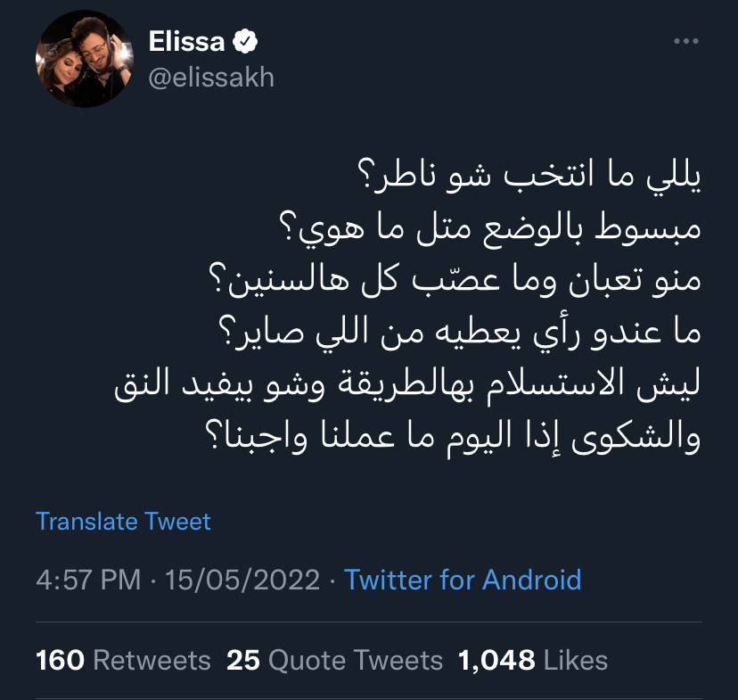The image size is (738, 700).
Task: Show the 1,048 Likes list
Action: coord(532,660)
